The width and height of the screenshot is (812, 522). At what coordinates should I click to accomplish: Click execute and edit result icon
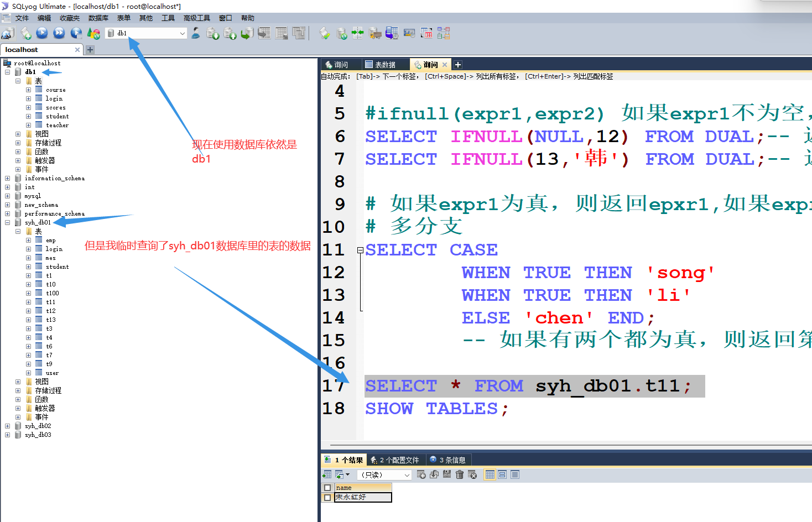tap(76, 33)
